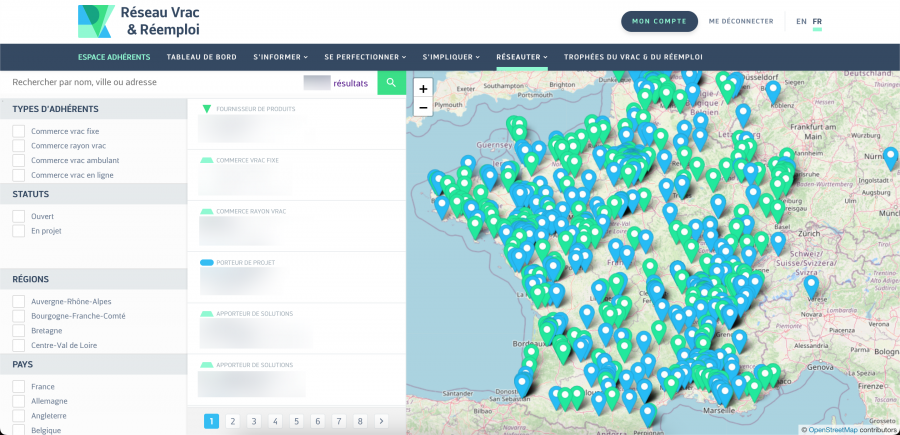Click the Commerce vrac fixe result icon

tap(207, 160)
